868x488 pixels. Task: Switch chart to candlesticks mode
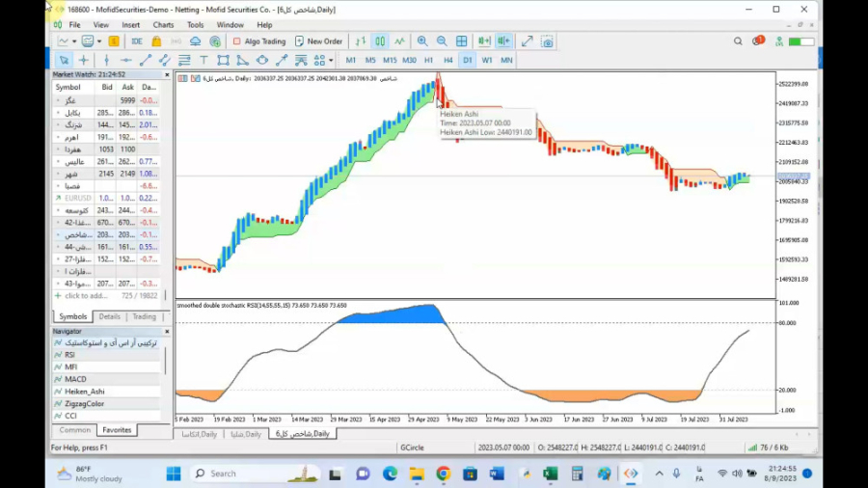click(380, 41)
